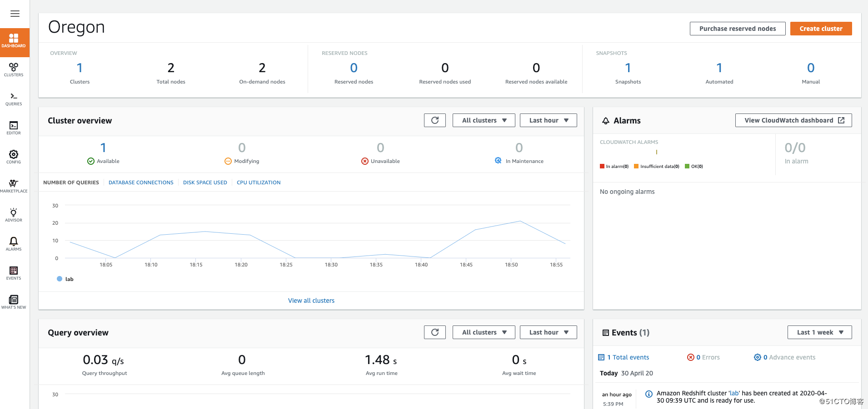This screenshot has width=868, height=409.
Task: Click the Events panel calendar icon
Action: 606,333
